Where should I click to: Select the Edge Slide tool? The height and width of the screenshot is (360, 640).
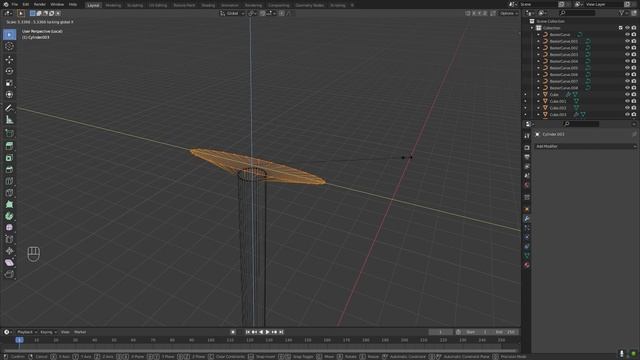(9, 239)
